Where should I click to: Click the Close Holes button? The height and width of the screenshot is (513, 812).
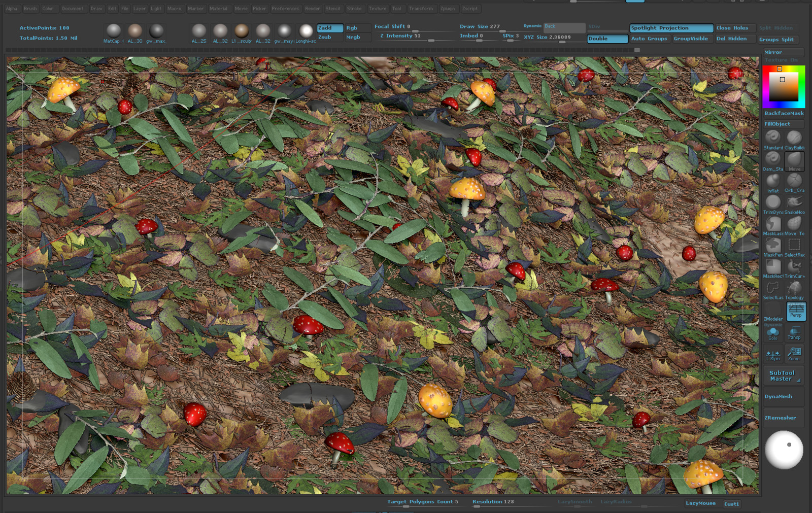pos(735,28)
